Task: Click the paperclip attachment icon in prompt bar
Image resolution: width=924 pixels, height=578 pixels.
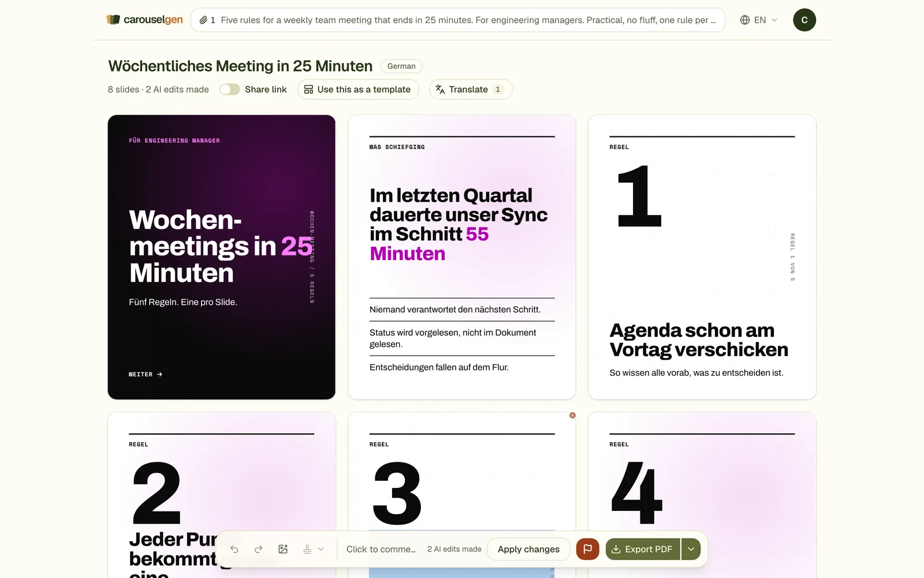Action: click(x=203, y=20)
